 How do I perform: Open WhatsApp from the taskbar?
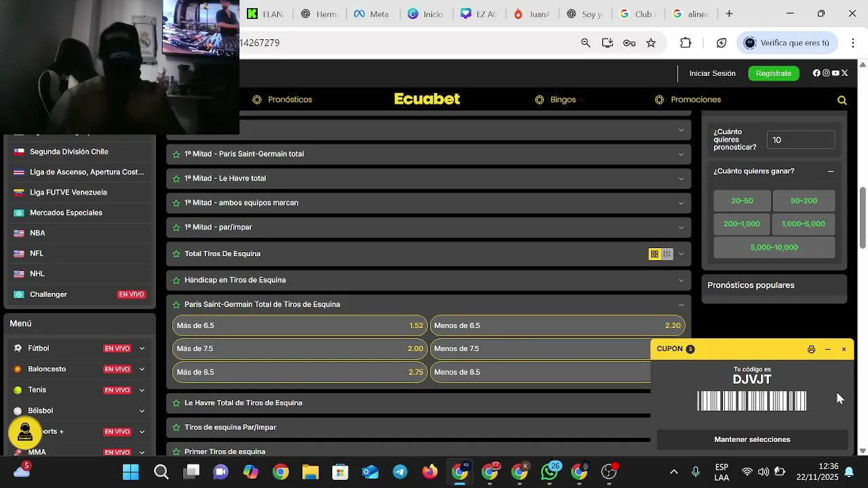coord(549,472)
